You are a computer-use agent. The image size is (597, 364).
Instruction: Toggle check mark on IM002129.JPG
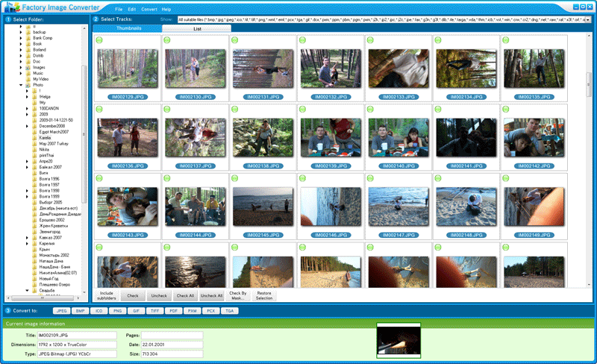(99, 40)
